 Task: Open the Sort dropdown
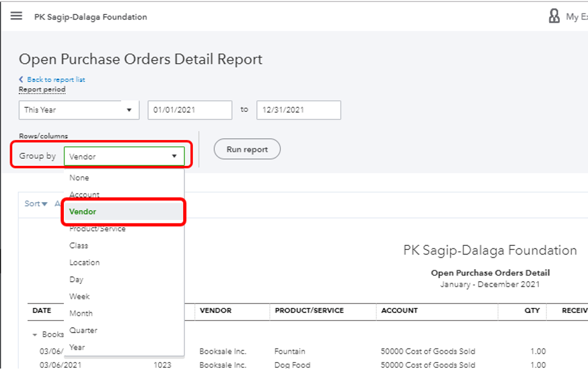click(35, 203)
